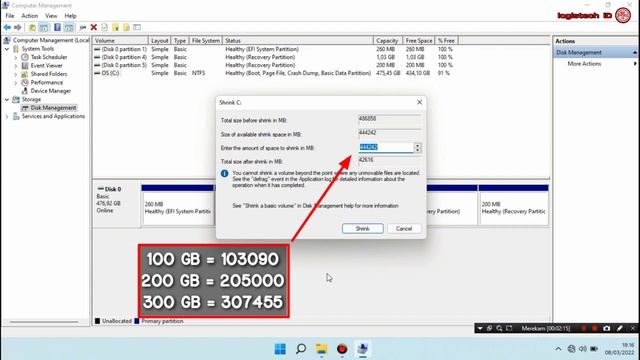Open the View menu
Image resolution: width=640 pixels, height=360 pixels.
tap(51, 16)
